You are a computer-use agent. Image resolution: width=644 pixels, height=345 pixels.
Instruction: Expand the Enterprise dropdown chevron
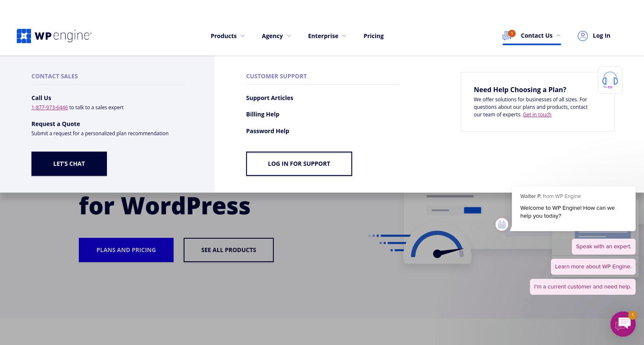344,36
